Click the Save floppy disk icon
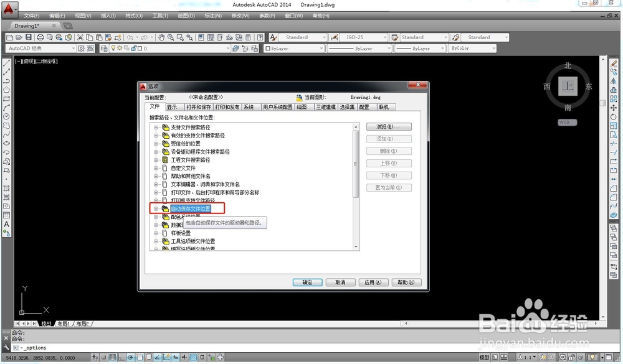 (28, 37)
